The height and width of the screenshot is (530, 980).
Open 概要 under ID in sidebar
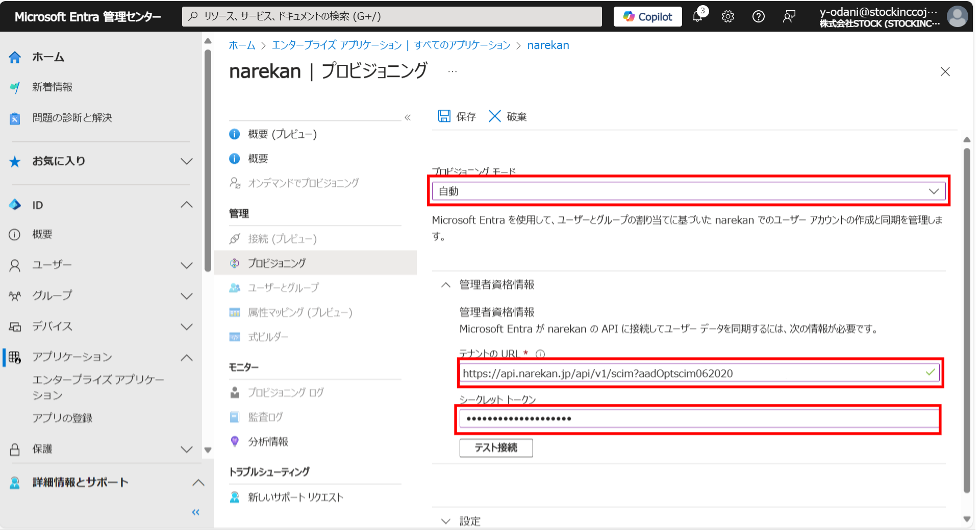click(x=42, y=234)
